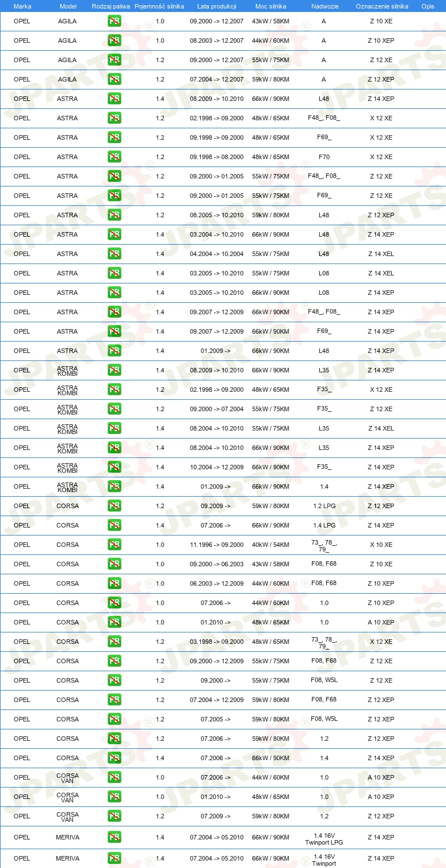Viewport: 446px width, 868px height.
Task: Click the fuel icon in AGILA Z 12 XEP row
Action: (x=114, y=79)
